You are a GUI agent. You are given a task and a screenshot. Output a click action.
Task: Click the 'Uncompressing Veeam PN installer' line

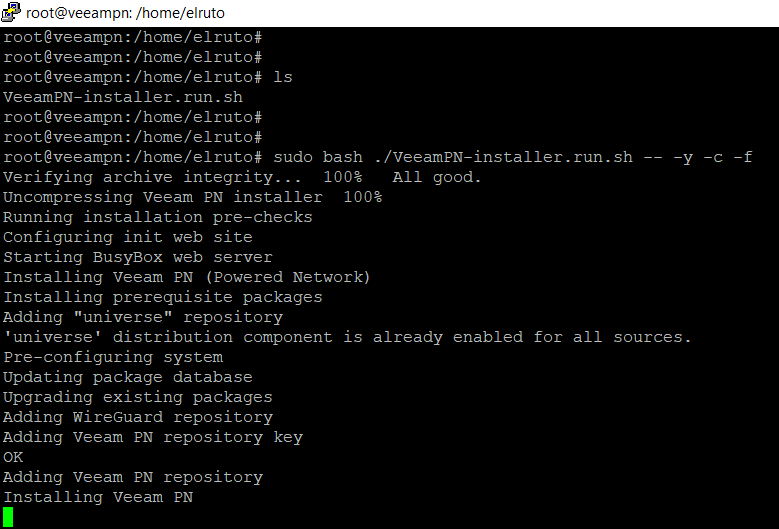pyautogui.click(x=192, y=197)
